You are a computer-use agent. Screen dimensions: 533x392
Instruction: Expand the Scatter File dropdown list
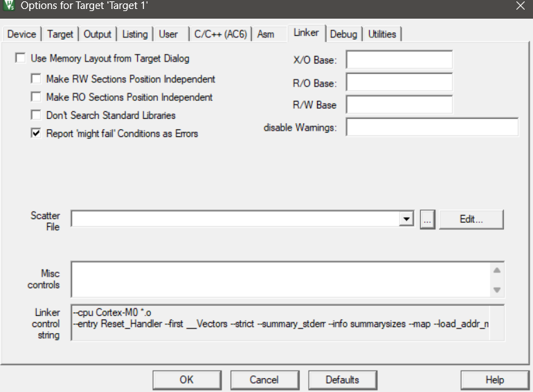pyautogui.click(x=406, y=219)
